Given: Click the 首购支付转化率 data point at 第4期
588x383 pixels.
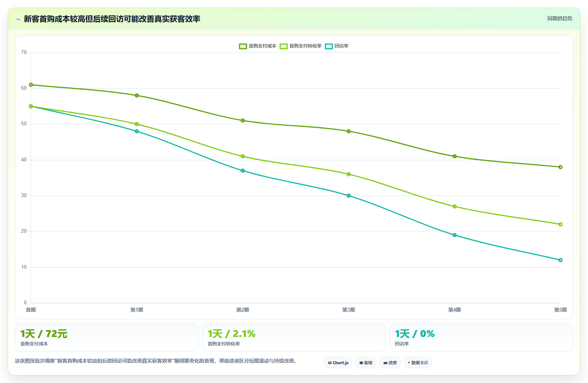Looking at the screenshot, I should (x=455, y=206).
